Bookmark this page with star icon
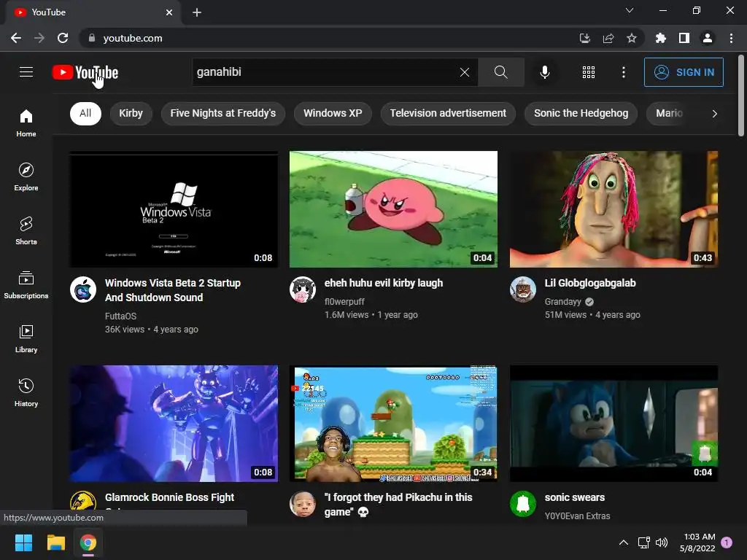The image size is (747, 560). coord(632,38)
